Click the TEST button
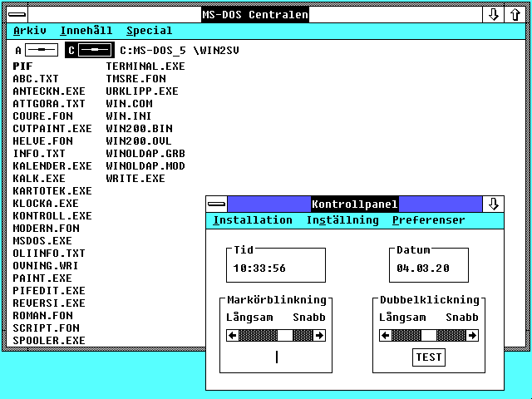Viewport: 532px width, 399px height. [x=429, y=357]
